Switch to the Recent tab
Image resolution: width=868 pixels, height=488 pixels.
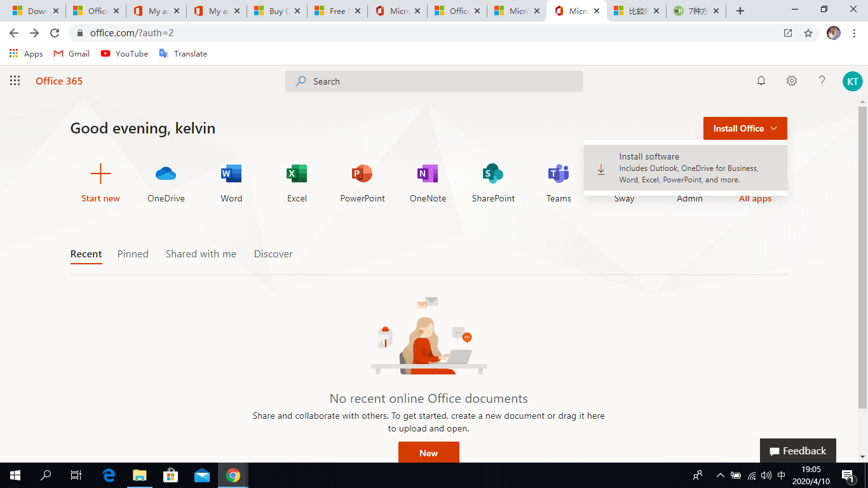click(86, 254)
